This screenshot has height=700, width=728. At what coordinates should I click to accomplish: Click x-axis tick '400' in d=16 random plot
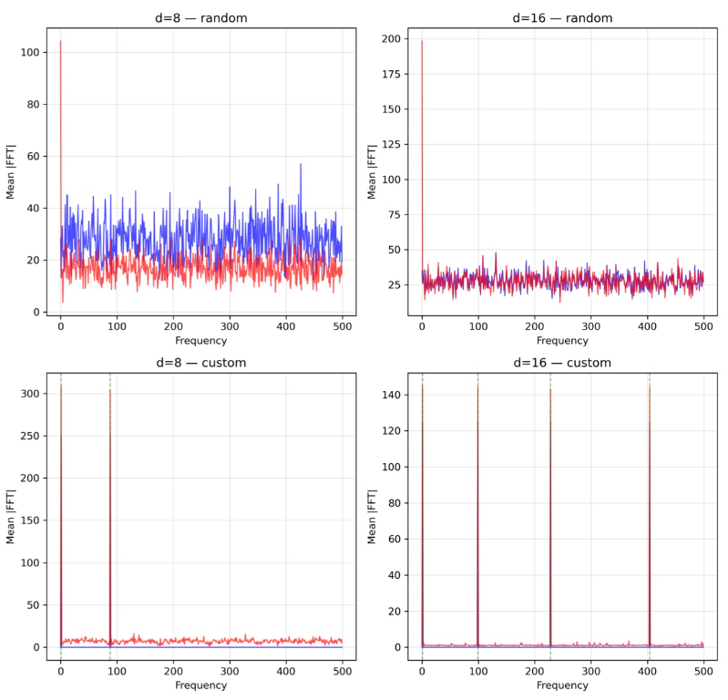(647, 326)
